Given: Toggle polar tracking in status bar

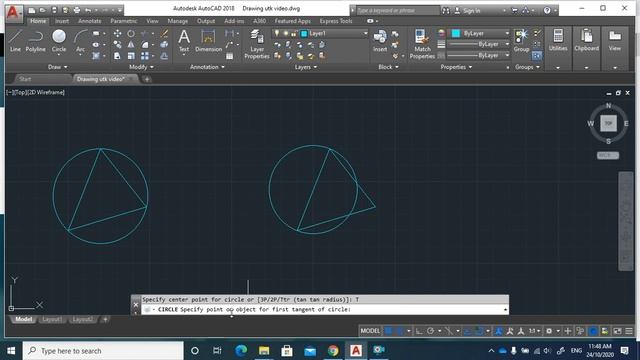Looking at the screenshot, I should pyautogui.click(x=430, y=331).
